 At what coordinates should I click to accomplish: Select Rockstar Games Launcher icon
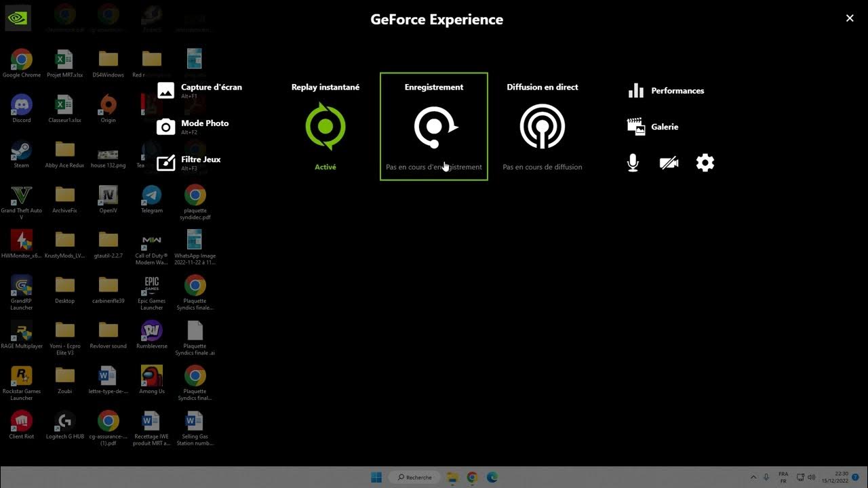coord(22,383)
